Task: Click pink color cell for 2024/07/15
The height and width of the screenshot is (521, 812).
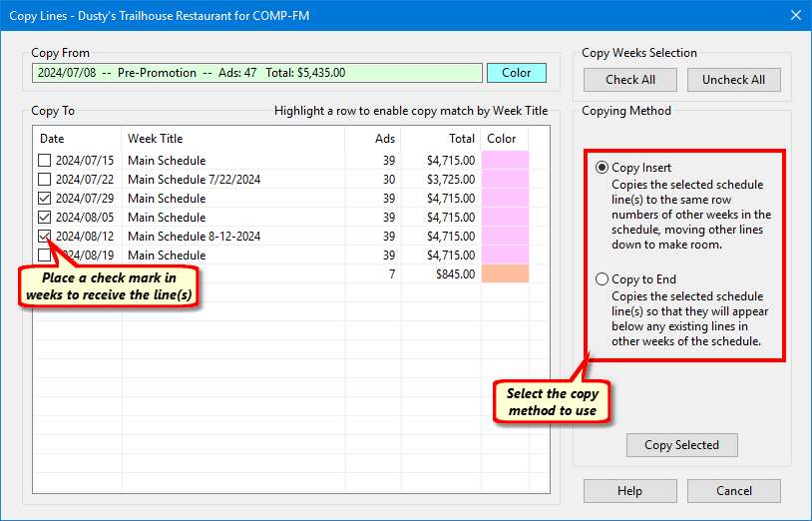Action: coord(505,161)
